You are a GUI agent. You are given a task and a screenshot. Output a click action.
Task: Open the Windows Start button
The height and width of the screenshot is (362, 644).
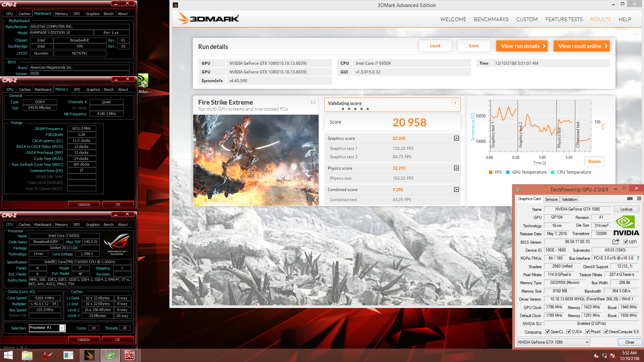click(x=8, y=355)
